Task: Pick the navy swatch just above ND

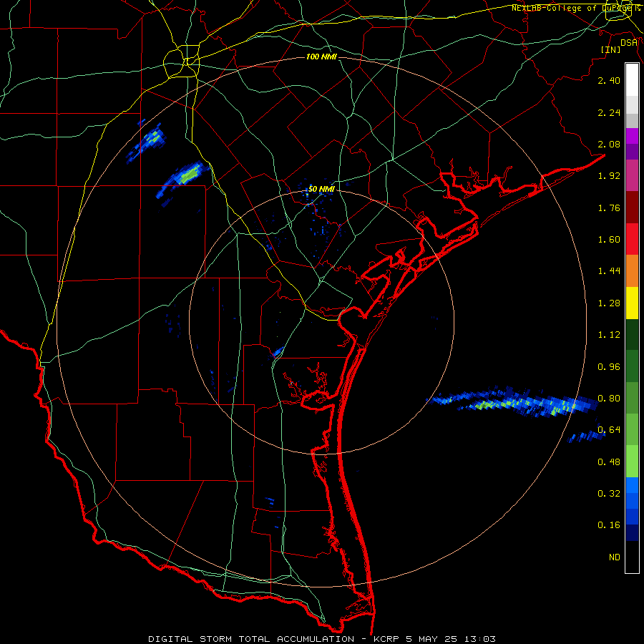Action: point(632,533)
